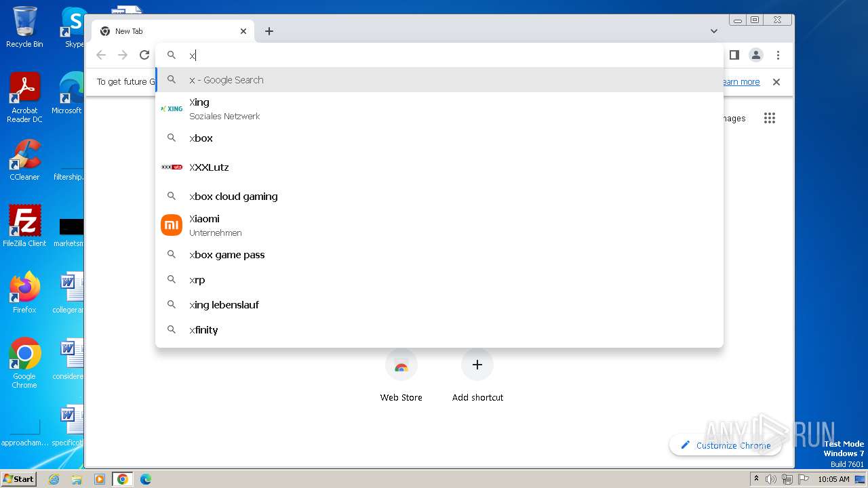Select the Xing suggestion with logo
Viewport: 868px width, 488px height.
[439, 108]
